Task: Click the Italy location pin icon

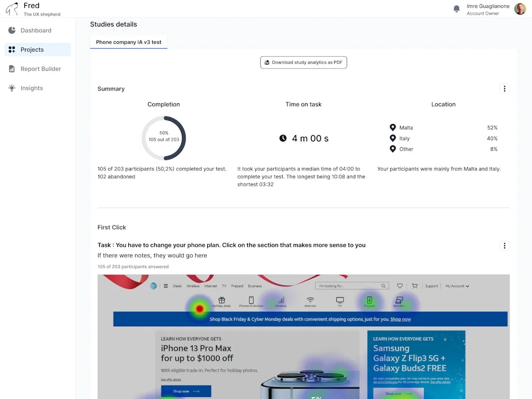Action: click(393, 138)
